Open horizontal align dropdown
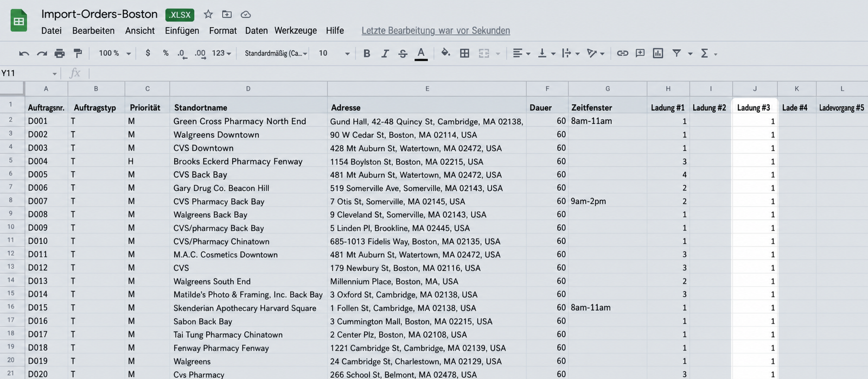The image size is (868, 379). (x=521, y=53)
